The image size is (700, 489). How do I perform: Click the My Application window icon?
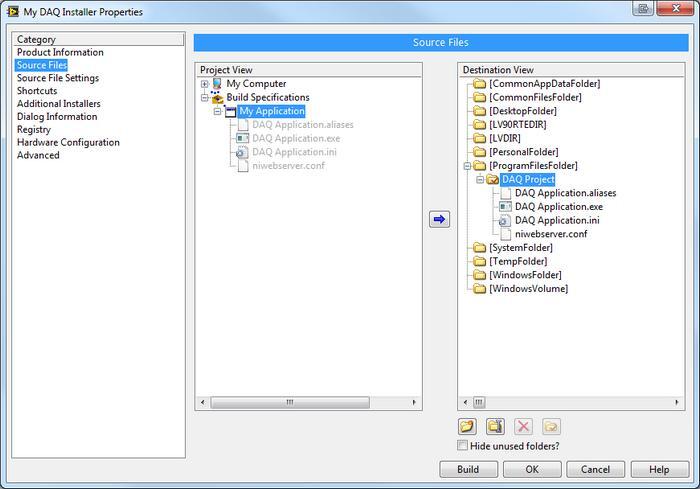click(x=230, y=111)
